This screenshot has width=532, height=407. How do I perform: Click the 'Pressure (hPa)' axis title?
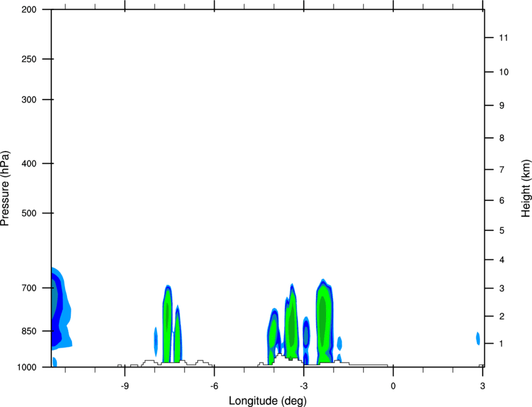[x=5, y=188]
